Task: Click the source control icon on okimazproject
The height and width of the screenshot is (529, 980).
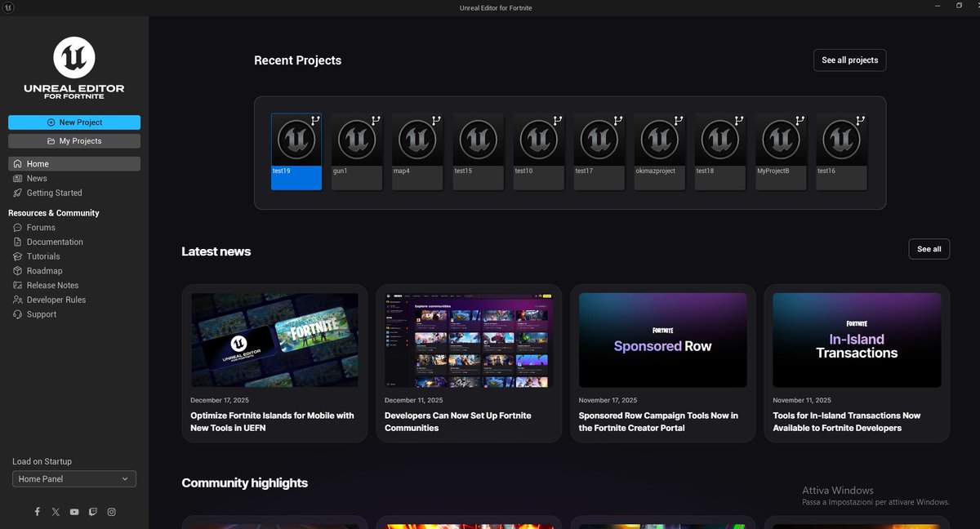Action: (x=678, y=120)
